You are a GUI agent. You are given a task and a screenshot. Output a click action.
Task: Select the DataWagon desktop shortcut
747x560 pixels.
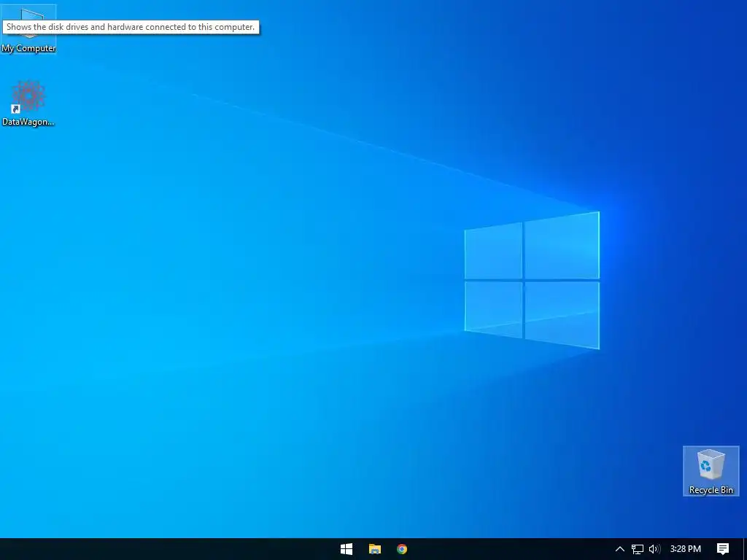(28, 104)
